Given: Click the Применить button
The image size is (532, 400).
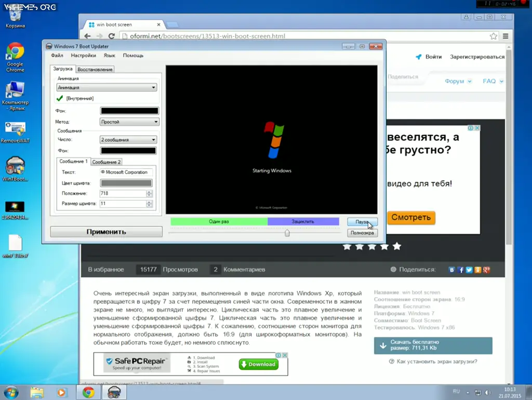Looking at the screenshot, I should click(x=105, y=232).
